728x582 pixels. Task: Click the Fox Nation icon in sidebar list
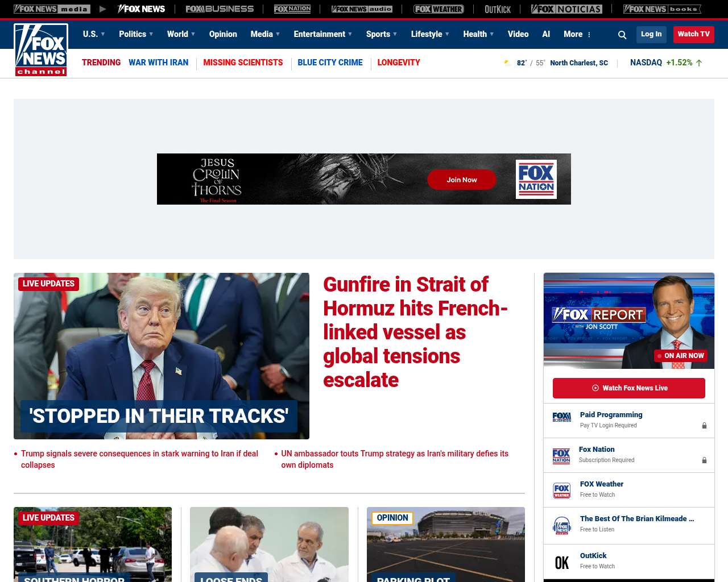point(561,455)
